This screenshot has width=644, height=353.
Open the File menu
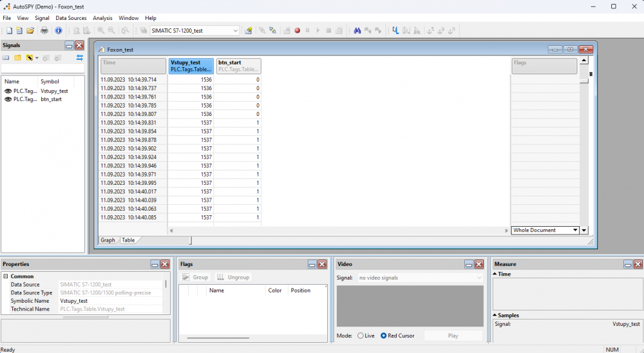pyautogui.click(x=7, y=18)
